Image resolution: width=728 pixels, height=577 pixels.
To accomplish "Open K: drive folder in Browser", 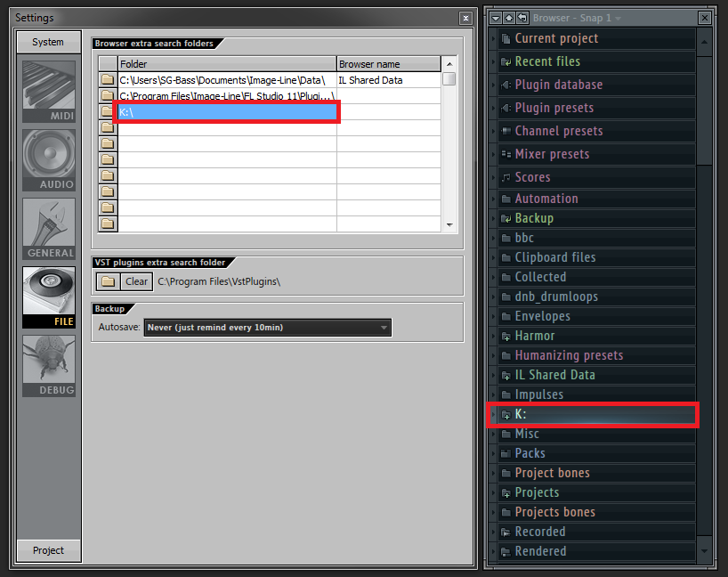I will [x=596, y=414].
